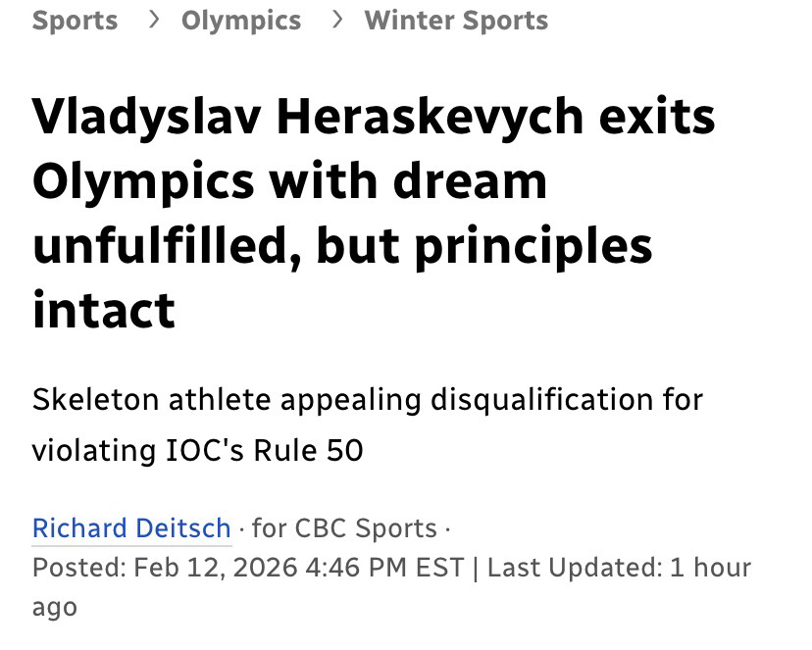Click "principles" in the headline

(533, 245)
